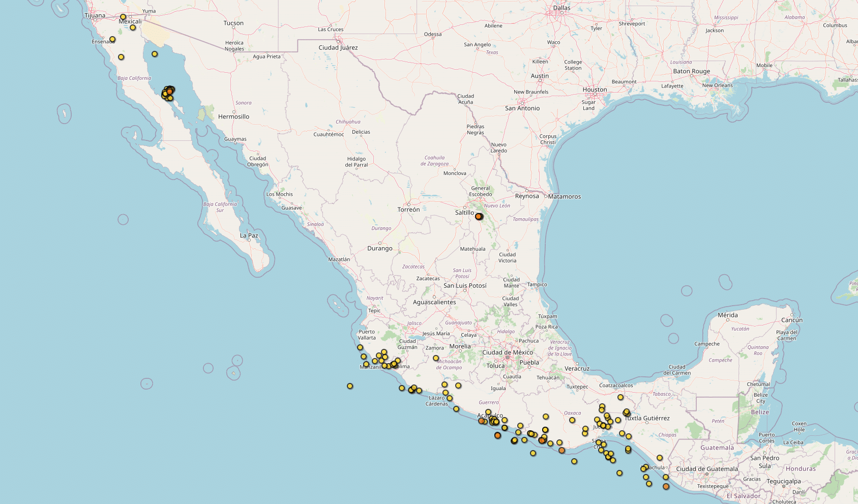Click the yellow marker between Tijuana and Mexicali
Screen dimensions: 858x504
(123, 17)
